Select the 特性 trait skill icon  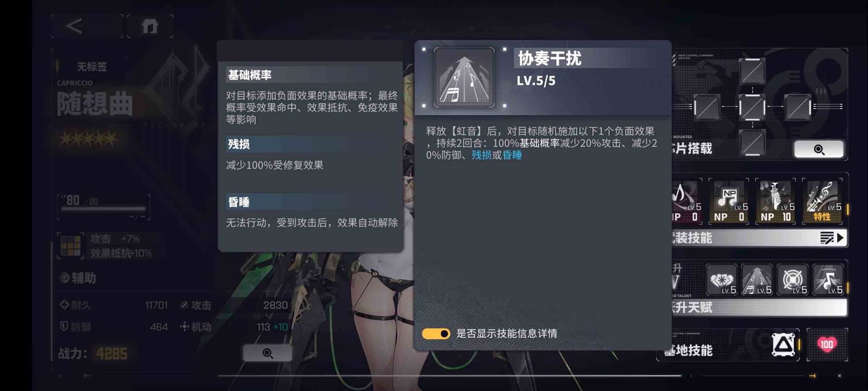(822, 201)
